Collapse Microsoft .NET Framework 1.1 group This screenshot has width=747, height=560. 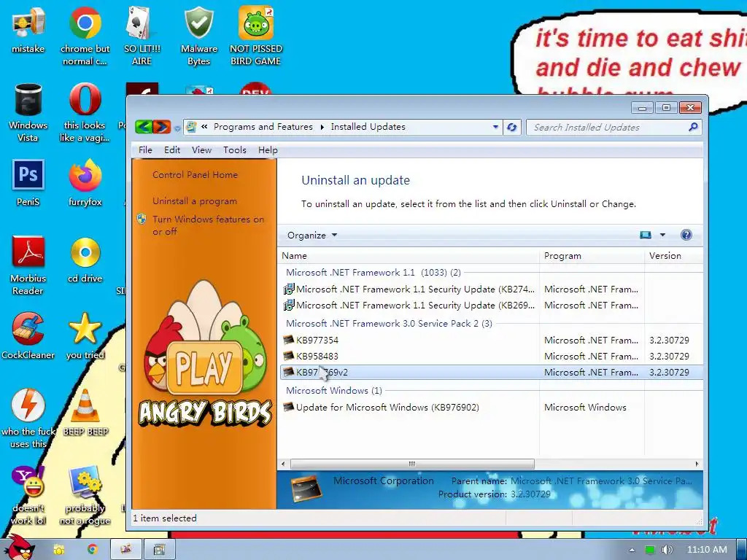(x=373, y=273)
